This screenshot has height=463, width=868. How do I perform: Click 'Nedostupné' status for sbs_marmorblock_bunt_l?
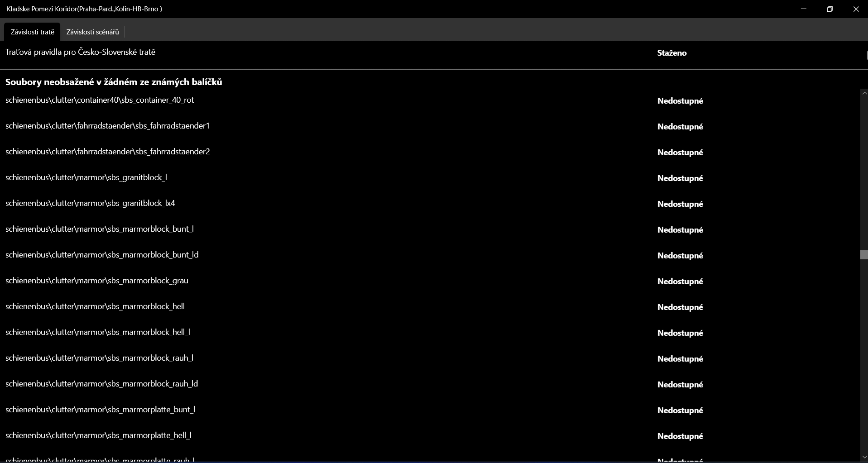click(x=680, y=230)
